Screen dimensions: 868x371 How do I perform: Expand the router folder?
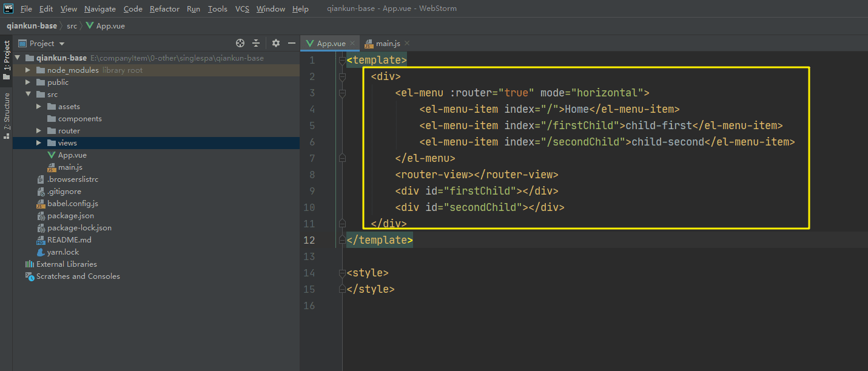point(39,131)
